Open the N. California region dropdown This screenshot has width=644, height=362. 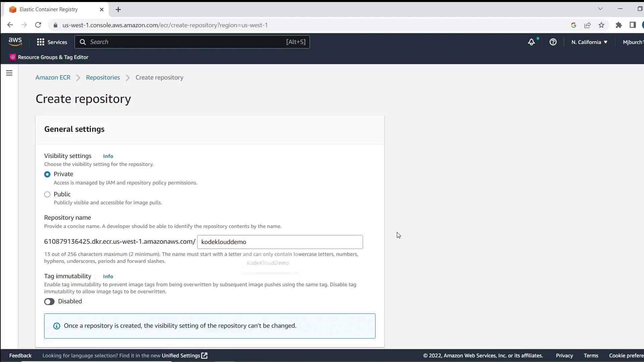pos(589,42)
